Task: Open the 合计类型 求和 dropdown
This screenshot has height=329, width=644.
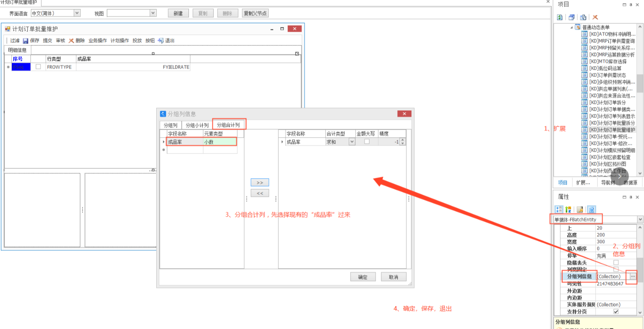Action: 352,142
